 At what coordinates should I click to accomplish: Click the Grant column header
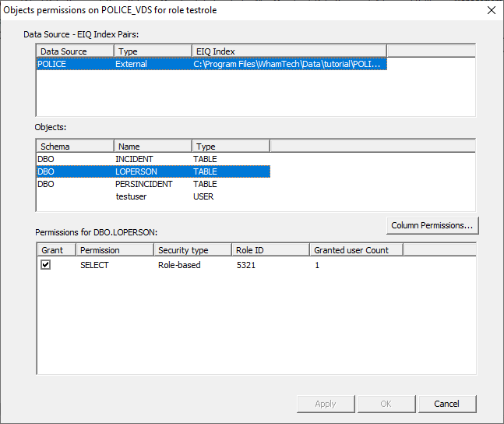(56, 250)
